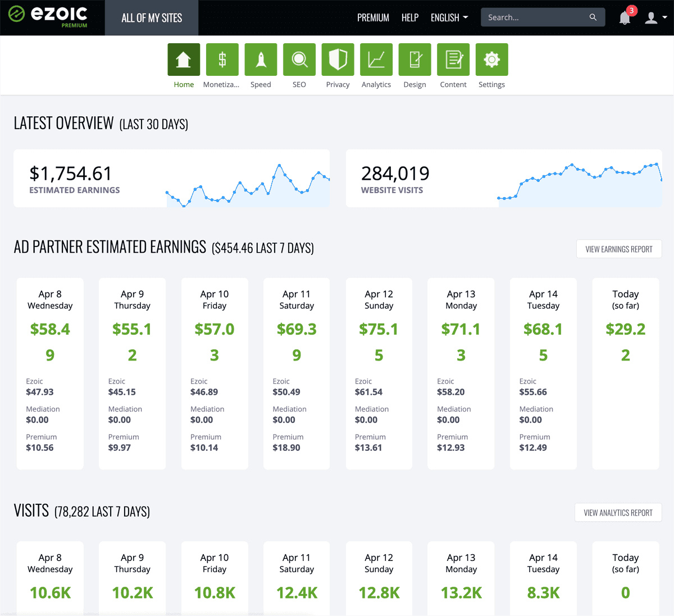The height and width of the screenshot is (616, 674).
Task: Open the Content document icon
Action: [453, 60]
